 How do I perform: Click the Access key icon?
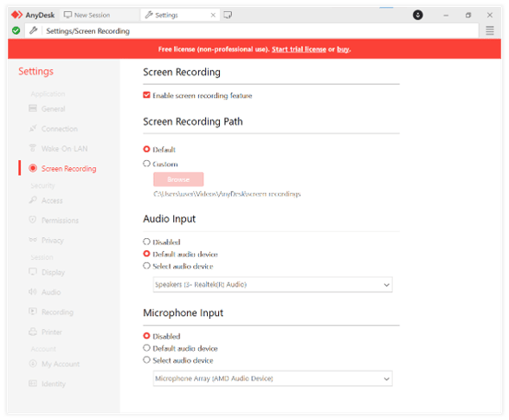[x=33, y=200]
